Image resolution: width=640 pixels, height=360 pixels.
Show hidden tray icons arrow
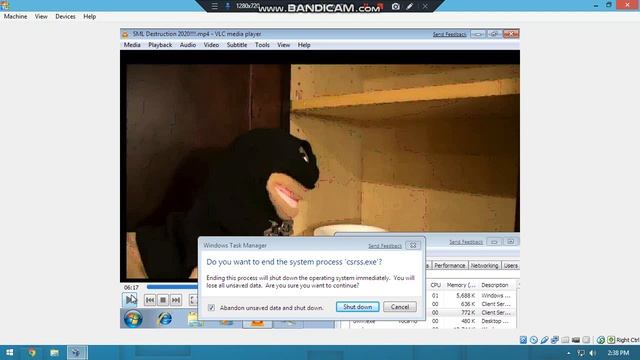click(x=569, y=353)
